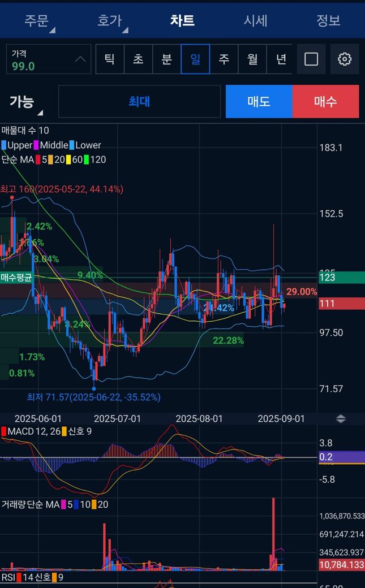Tap the 매수평균 price line label
The width and height of the screenshot is (365, 588).
tap(16, 278)
